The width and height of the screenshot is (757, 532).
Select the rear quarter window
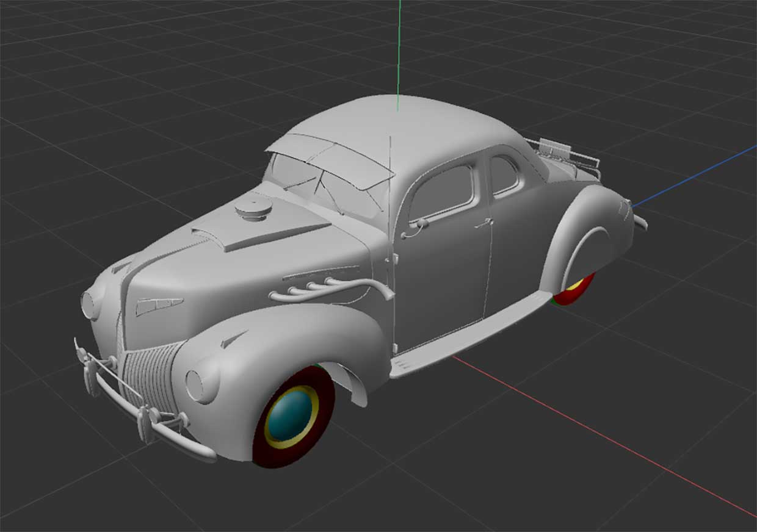point(504,175)
